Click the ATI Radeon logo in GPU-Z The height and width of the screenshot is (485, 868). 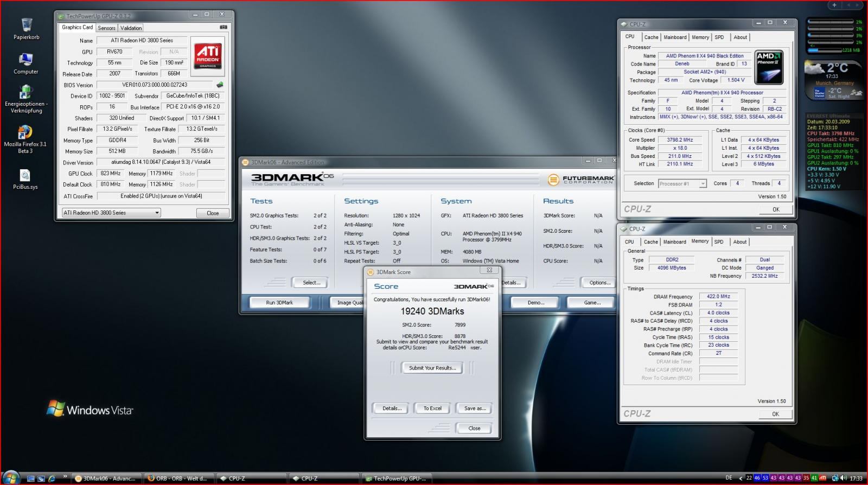pos(208,56)
